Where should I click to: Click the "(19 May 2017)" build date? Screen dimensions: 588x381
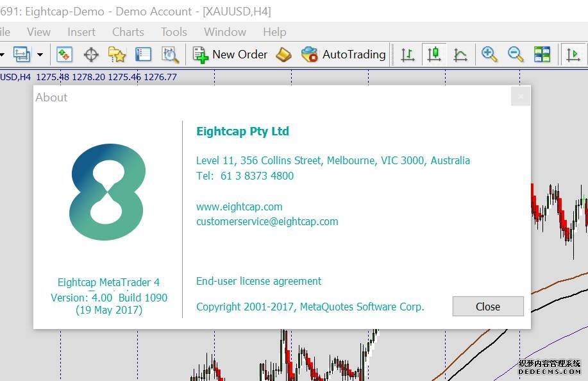(109, 310)
